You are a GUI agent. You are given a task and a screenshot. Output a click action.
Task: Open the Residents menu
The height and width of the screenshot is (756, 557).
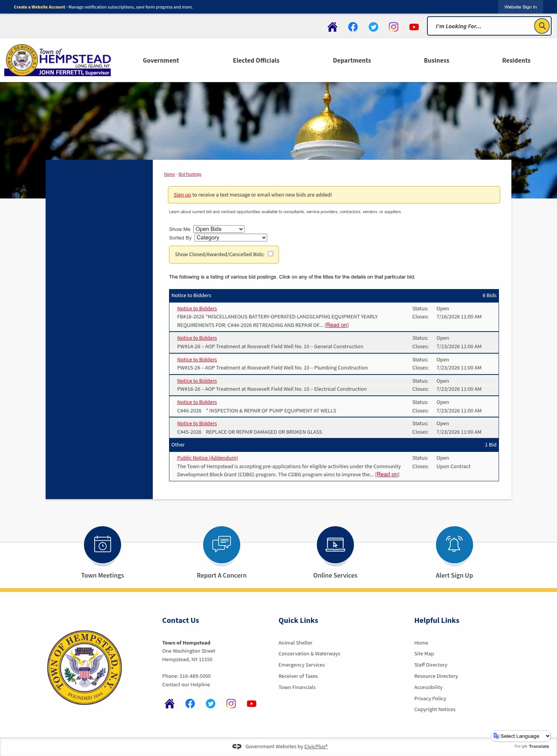(x=516, y=60)
